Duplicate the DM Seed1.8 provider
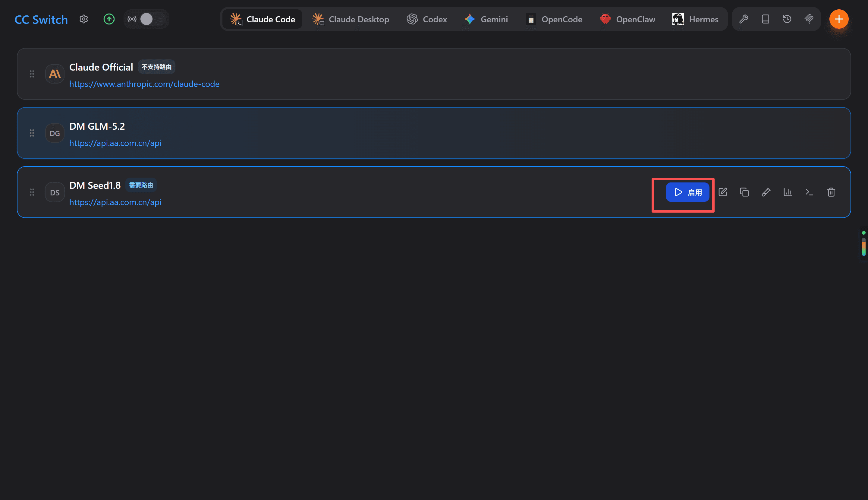 [x=744, y=192]
